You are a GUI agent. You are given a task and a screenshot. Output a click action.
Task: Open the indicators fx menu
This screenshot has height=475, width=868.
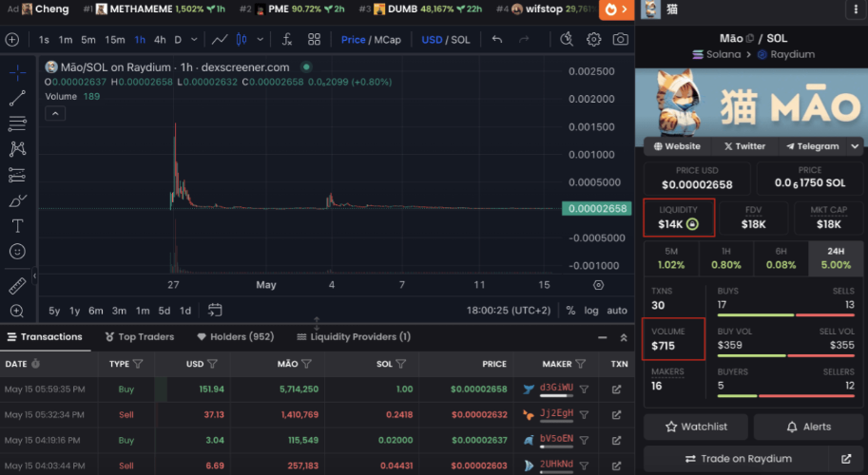coord(287,40)
